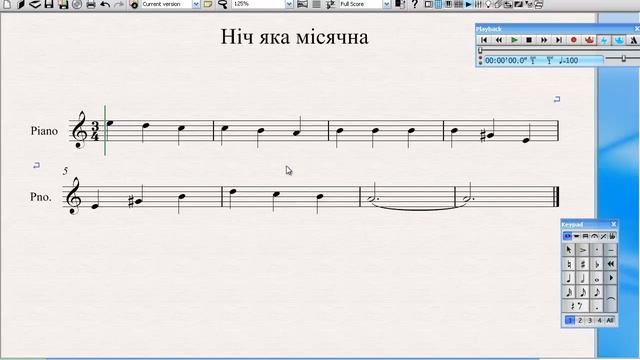The image size is (640, 360).
Task: Select the Keypad's first common notes layout
Action: point(567,236)
